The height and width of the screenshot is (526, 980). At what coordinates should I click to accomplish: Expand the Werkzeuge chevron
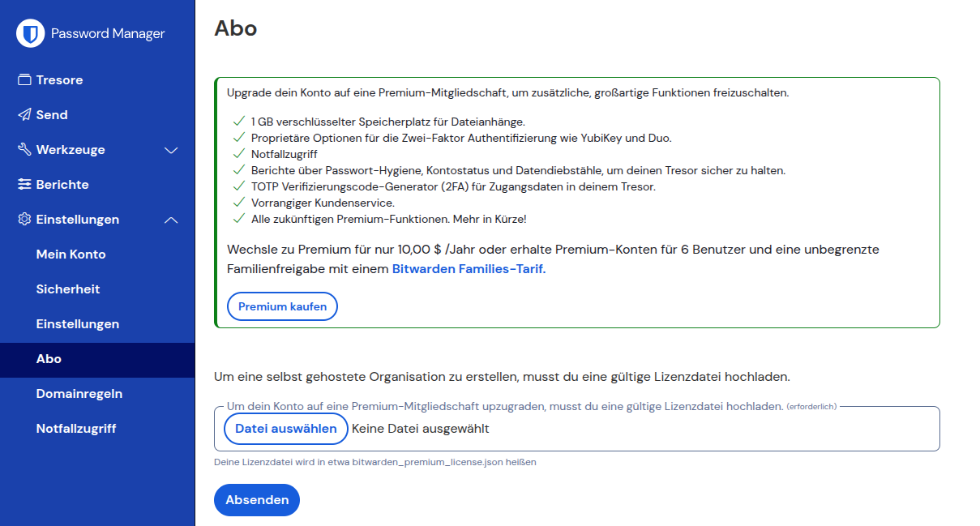point(171,150)
